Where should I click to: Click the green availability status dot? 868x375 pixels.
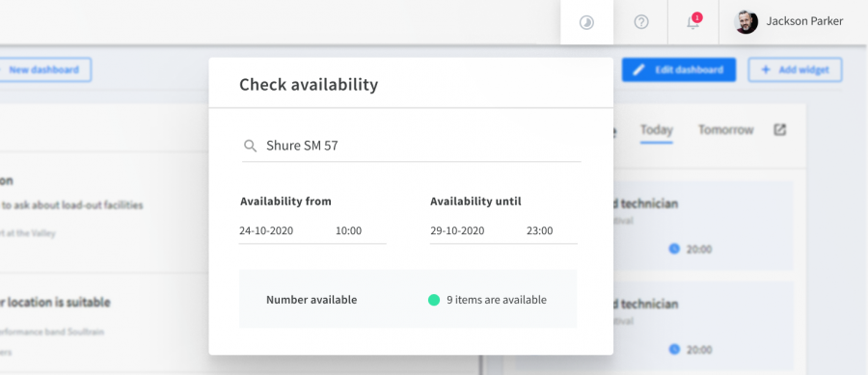coord(434,300)
